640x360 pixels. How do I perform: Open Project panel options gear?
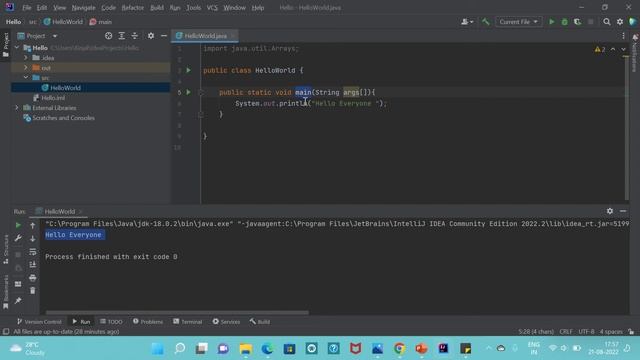(151, 36)
